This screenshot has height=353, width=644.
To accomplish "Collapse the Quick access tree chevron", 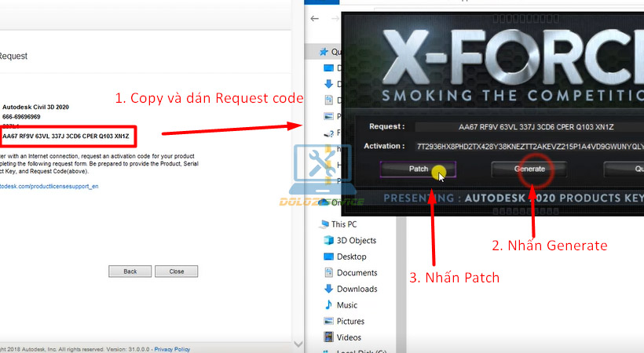I will (313, 52).
